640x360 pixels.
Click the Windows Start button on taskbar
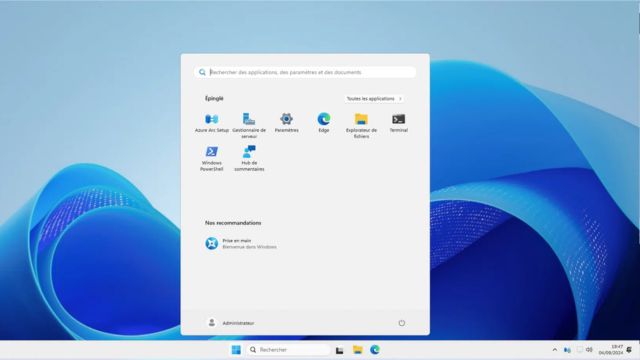236,350
